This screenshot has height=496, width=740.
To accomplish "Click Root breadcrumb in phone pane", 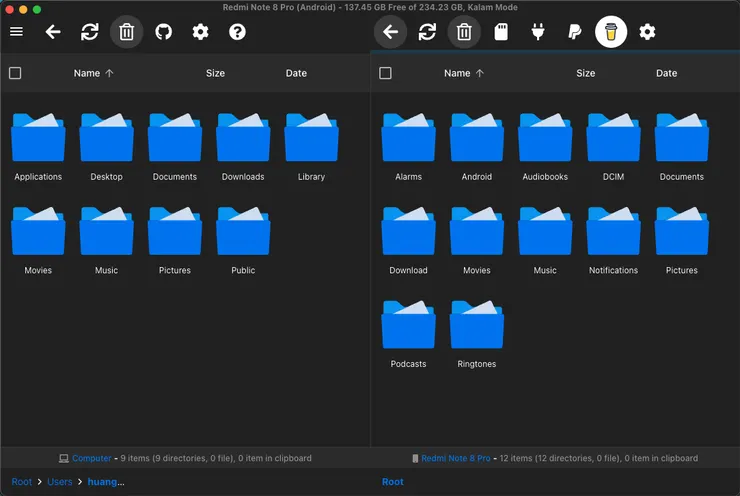I will coord(393,482).
